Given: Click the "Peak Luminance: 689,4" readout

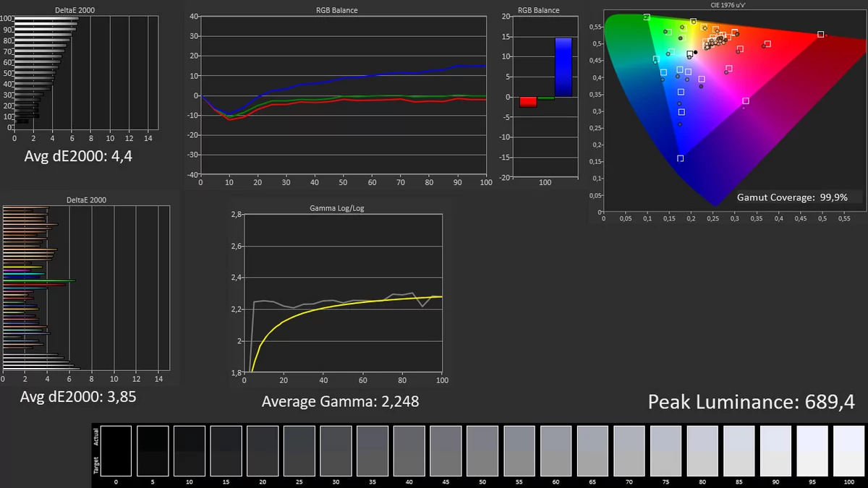Looking at the screenshot, I should point(752,402).
